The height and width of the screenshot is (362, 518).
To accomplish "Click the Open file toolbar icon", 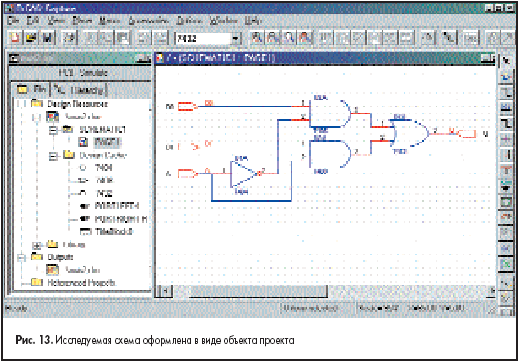I will [30, 38].
